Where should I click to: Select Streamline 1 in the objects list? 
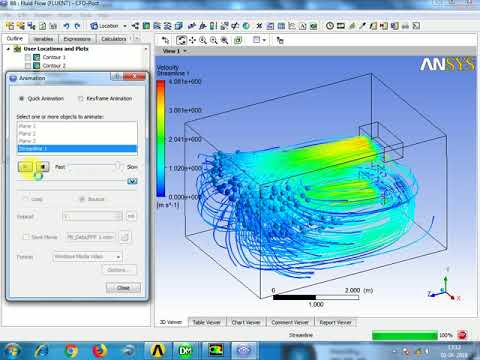coord(77,149)
